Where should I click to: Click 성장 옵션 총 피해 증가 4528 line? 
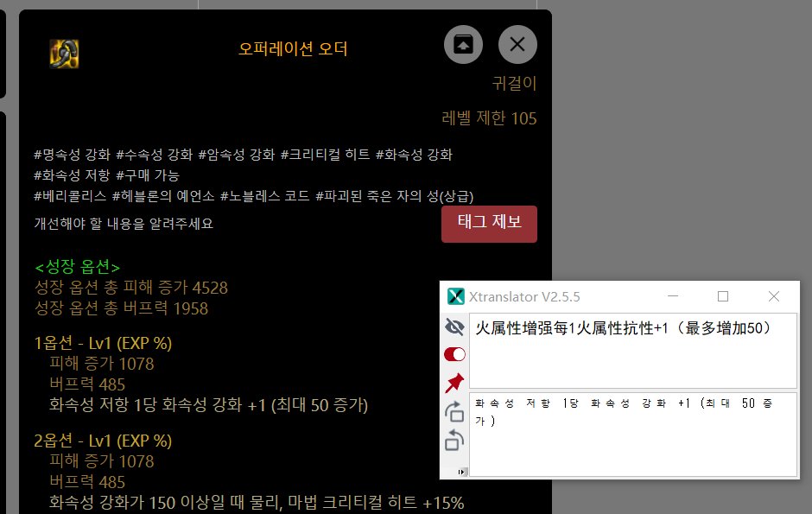131,288
